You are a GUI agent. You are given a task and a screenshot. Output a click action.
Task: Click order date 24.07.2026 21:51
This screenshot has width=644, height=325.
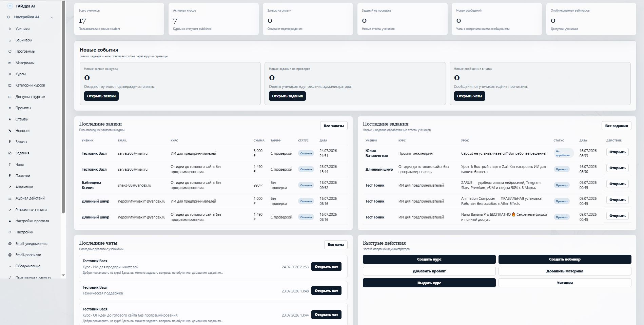coord(328,153)
